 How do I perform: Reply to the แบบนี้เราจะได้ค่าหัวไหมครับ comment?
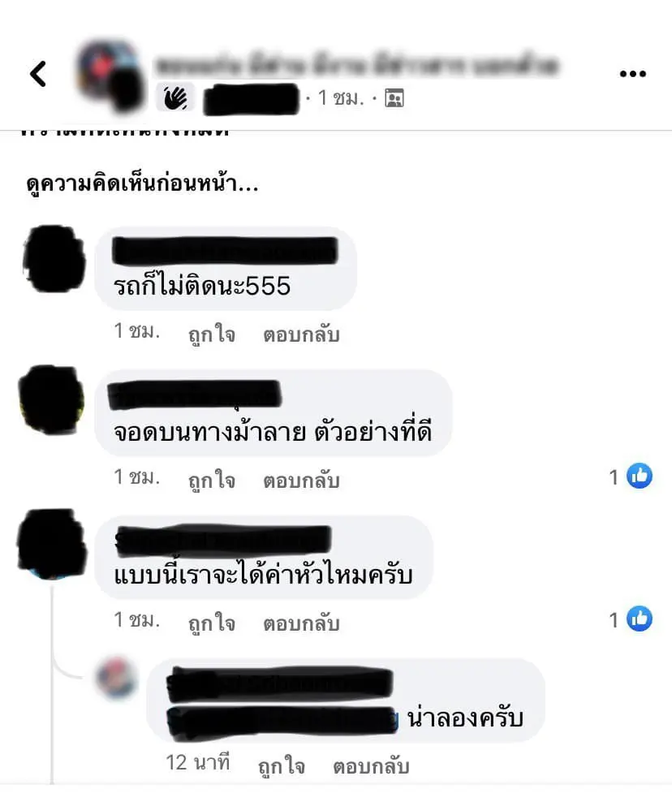coord(301,623)
